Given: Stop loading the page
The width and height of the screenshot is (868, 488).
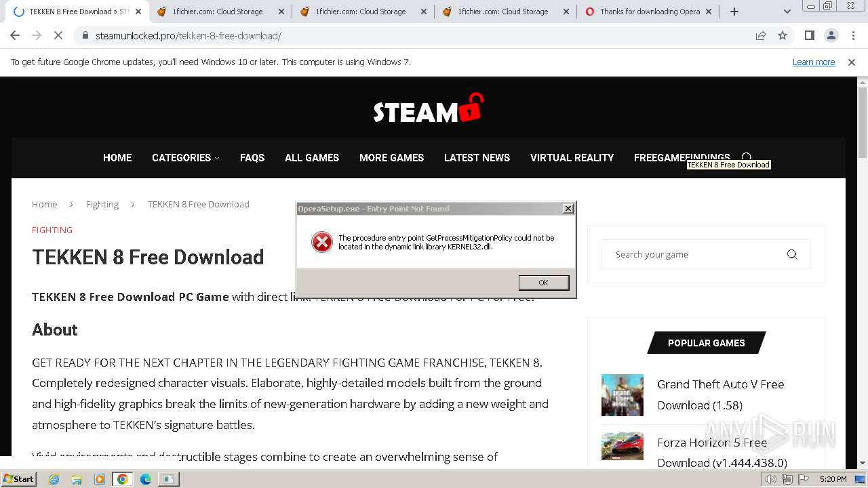Looking at the screenshot, I should [58, 35].
